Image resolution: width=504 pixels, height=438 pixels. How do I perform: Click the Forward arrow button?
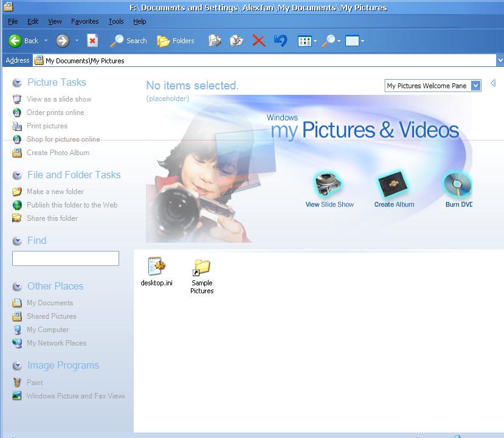pyautogui.click(x=63, y=41)
